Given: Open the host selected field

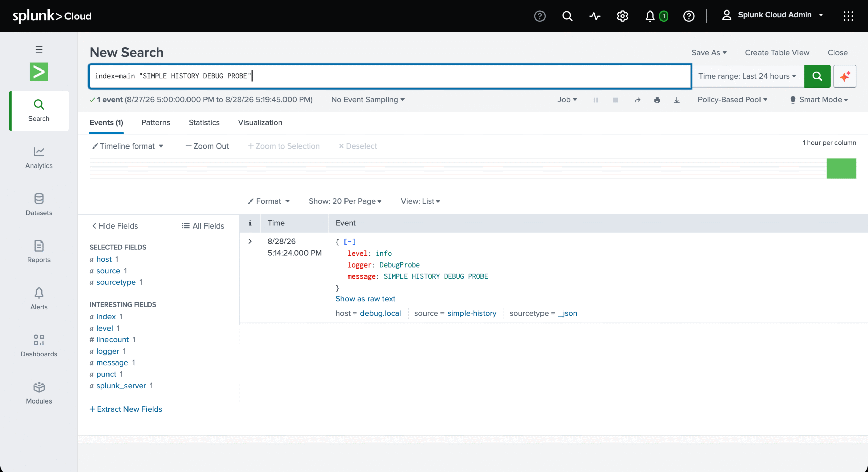Looking at the screenshot, I should [x=104, y=259].
